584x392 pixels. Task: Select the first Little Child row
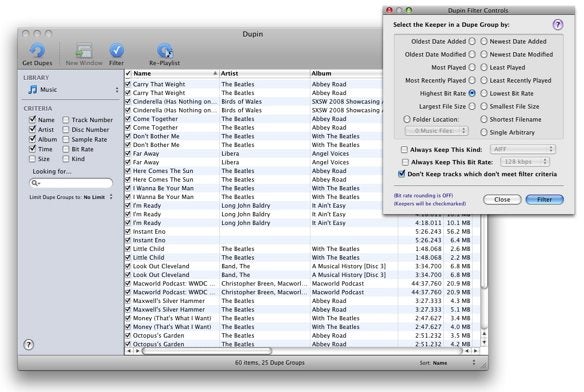[302, 249]
